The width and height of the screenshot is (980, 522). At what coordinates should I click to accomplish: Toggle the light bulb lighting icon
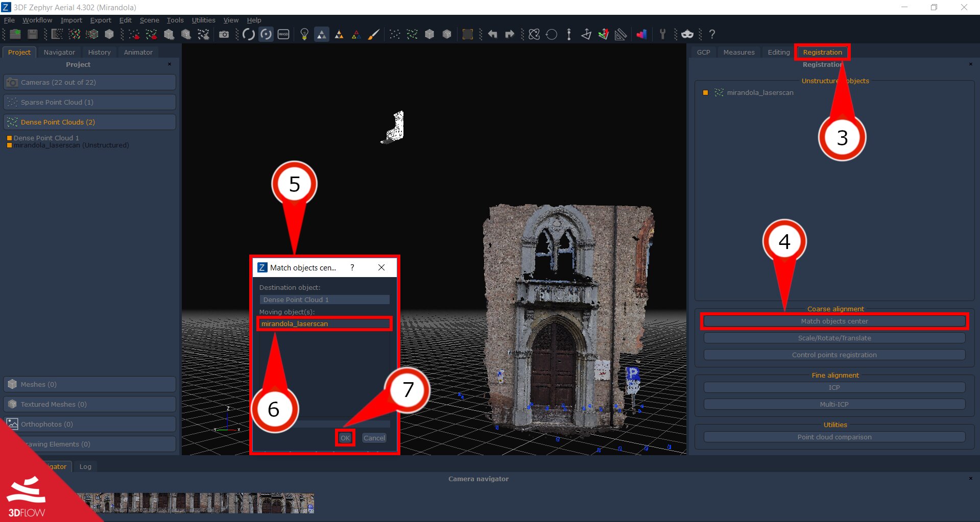(304, 34)
